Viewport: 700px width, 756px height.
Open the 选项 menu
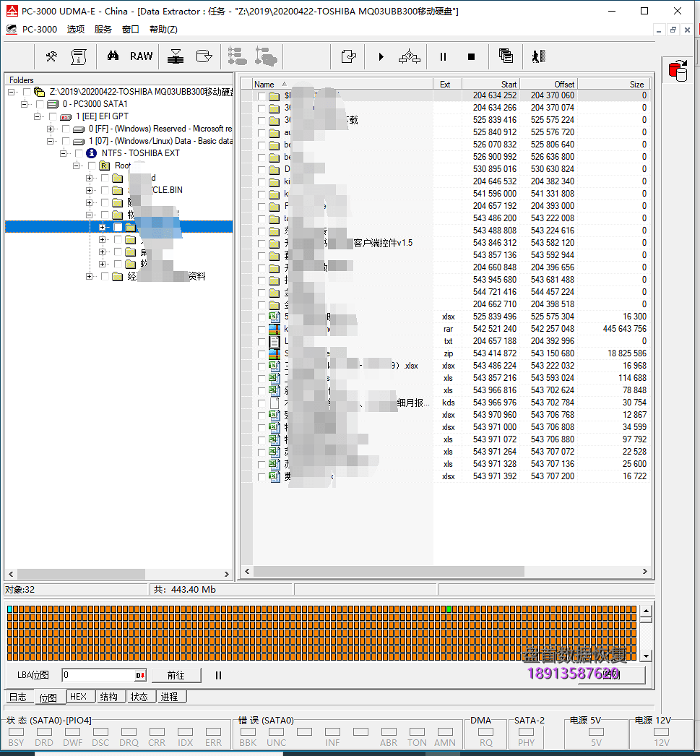coord(76,30)
